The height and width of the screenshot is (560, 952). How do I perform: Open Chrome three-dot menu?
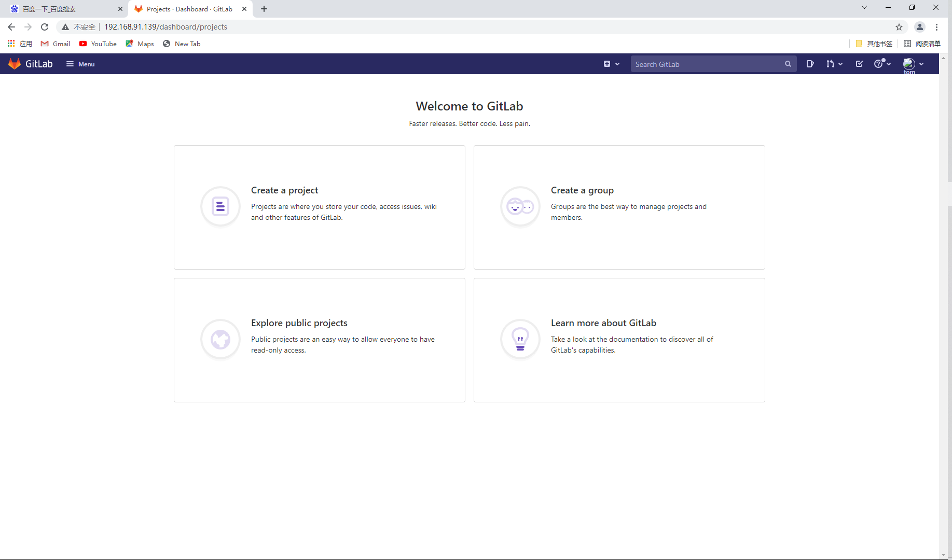tap(936, 27)
